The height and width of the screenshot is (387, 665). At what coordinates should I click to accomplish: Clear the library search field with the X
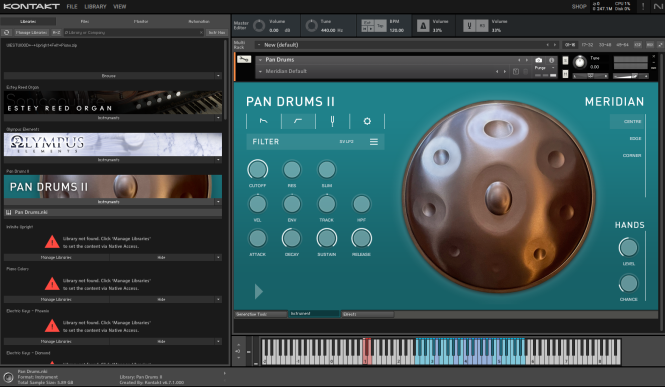click(x=201, y=32)
